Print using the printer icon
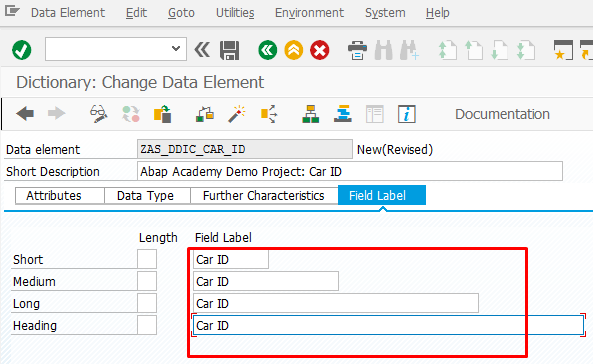593x364 pixels. point(357,50)
